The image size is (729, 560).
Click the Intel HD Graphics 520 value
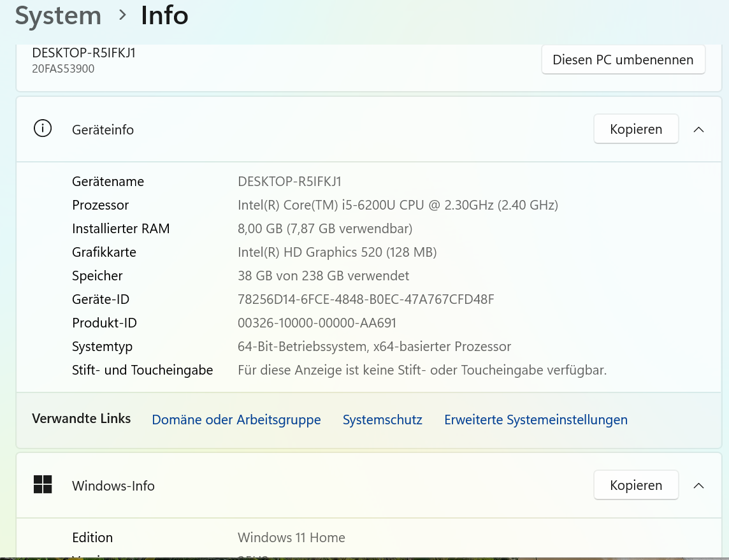point(337,252)
